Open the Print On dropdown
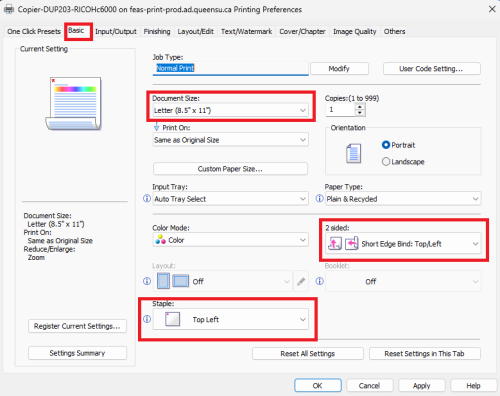500x396 pixels. [230, 140]
